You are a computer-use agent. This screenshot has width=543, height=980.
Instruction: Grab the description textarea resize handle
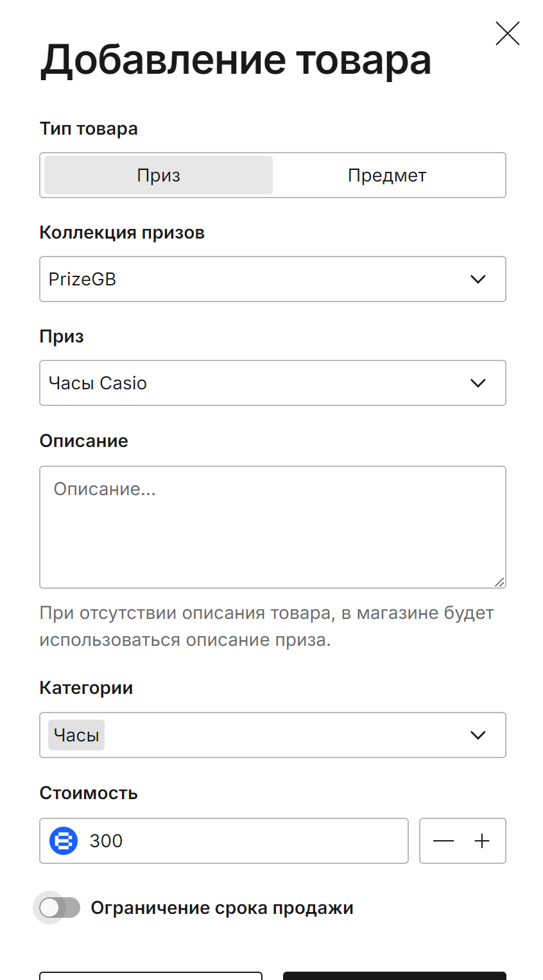pos(499,582)
